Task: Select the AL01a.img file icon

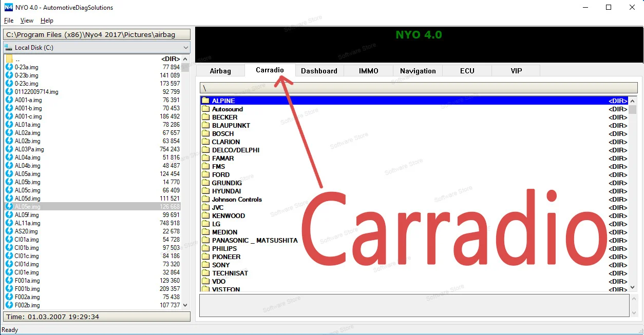Action: (x=9, y=125)
